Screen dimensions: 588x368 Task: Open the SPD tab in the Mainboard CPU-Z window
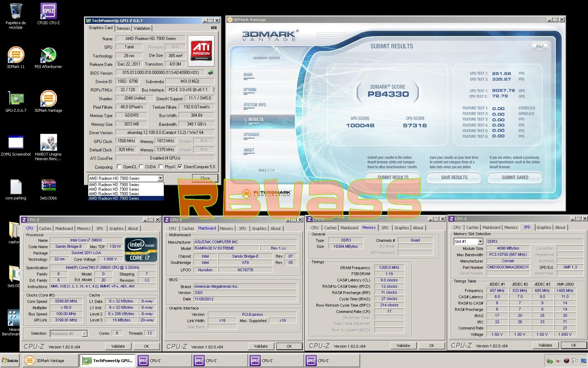pyautogui.click(x=242, y=229)
